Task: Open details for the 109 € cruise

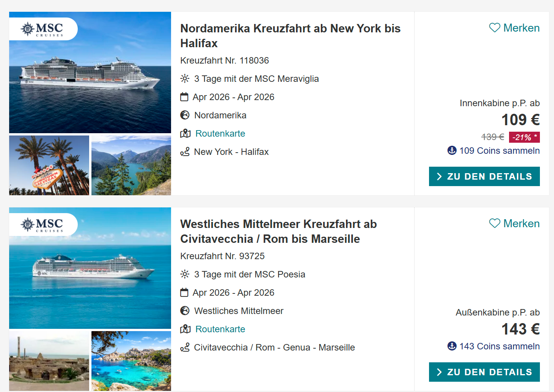Action: coord(484,177)
